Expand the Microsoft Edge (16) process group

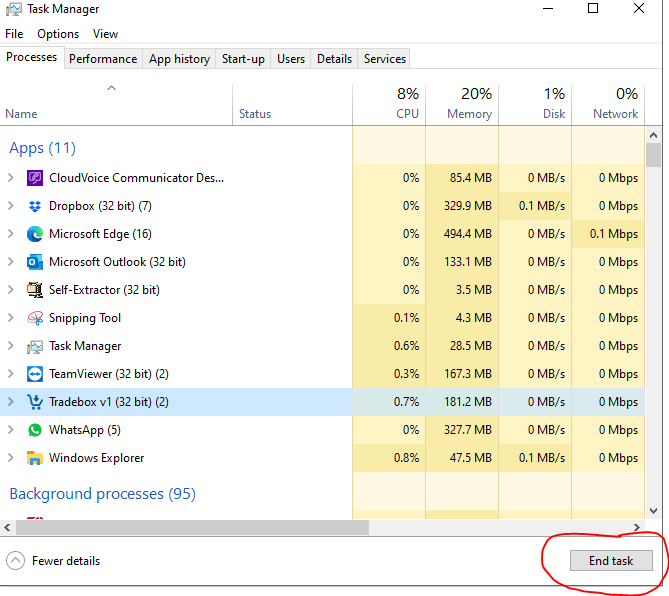(11, 234)
